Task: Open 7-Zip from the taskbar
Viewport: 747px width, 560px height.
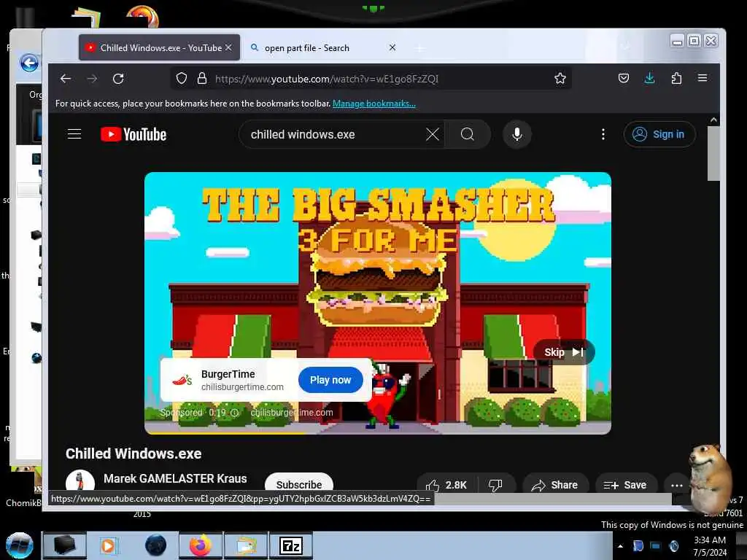Action: 291,545
